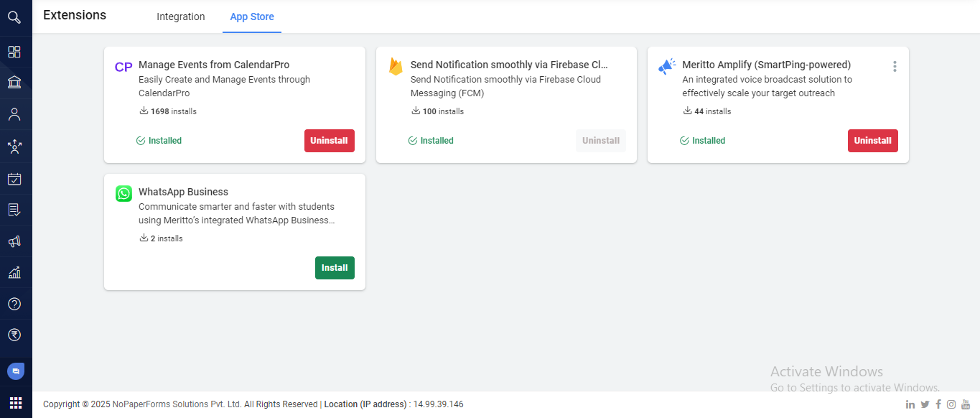Open the chat bubble widget

16,371
